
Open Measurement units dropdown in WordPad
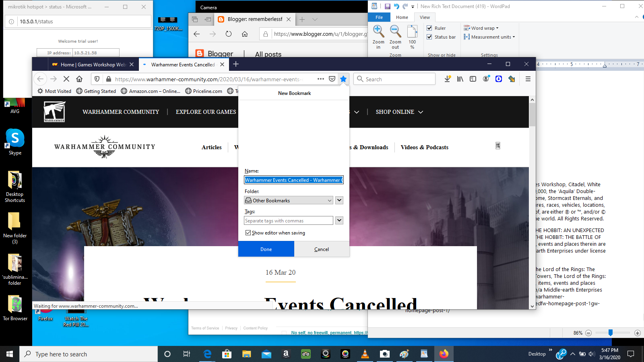click(489, 37)
